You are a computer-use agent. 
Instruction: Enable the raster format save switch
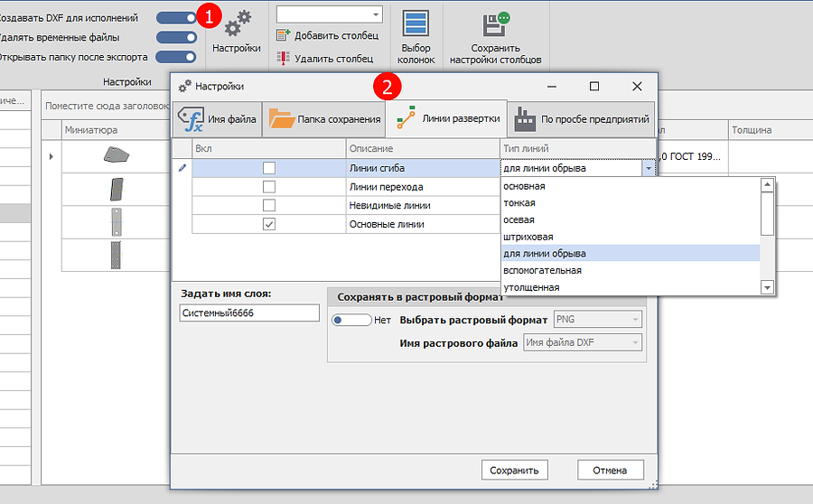click(x=351, y=320)
